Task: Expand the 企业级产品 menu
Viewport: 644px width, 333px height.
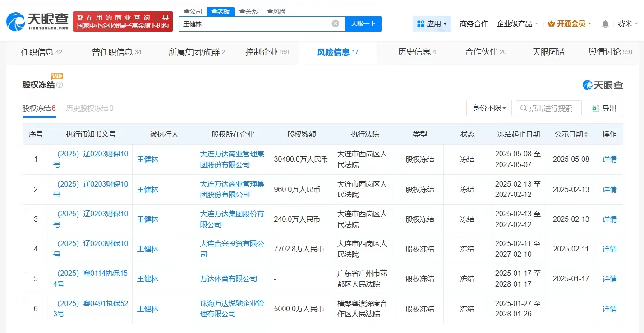Action: point(517,24)
